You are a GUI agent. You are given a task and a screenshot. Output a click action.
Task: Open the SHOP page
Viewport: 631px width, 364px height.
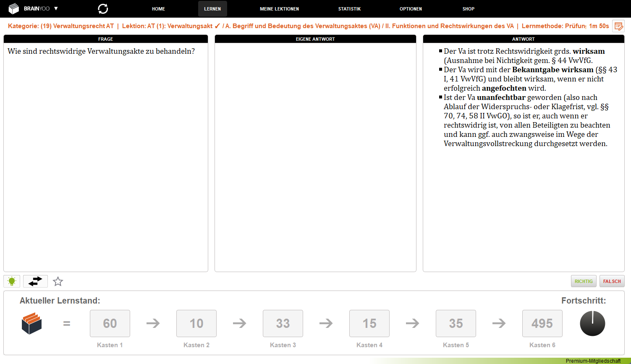tap(468, 9)
